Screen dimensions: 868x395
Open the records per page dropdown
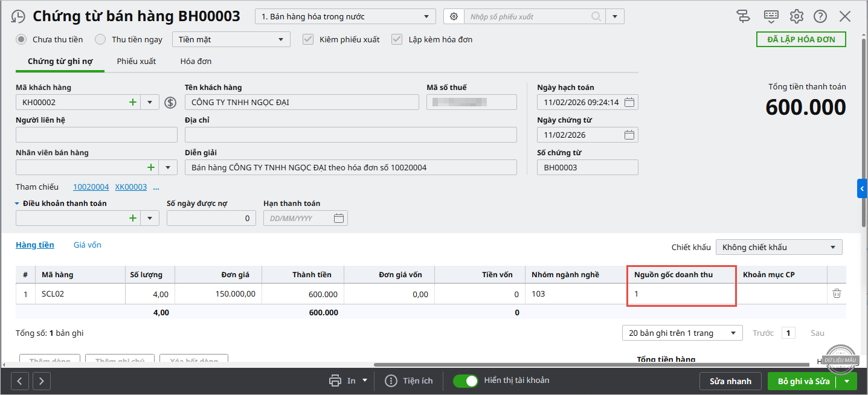(x=682, y=333)
